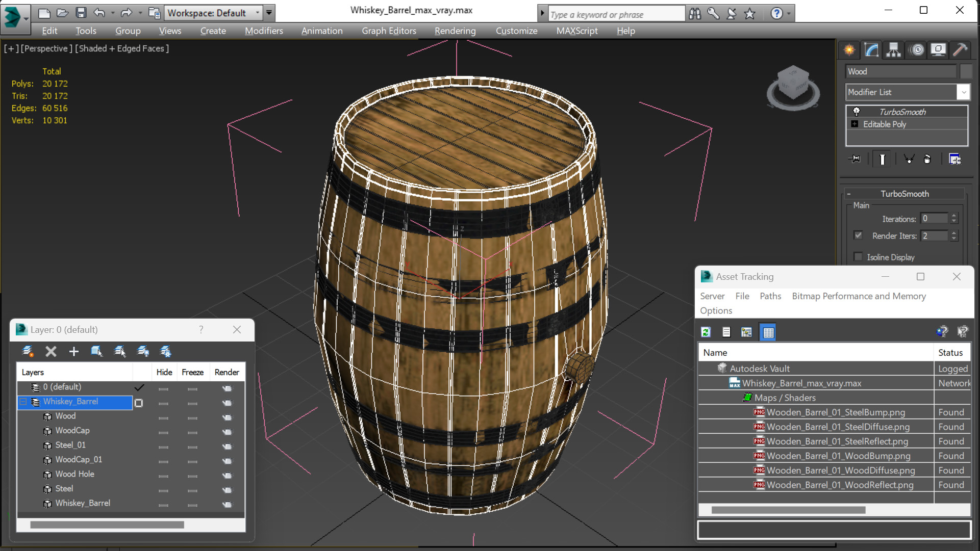Click the Perspective viewport label

pyautogui.click(x=46, y=48)
